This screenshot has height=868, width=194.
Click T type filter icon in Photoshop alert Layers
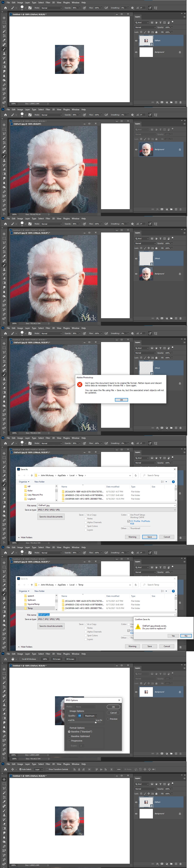[160, 348]
